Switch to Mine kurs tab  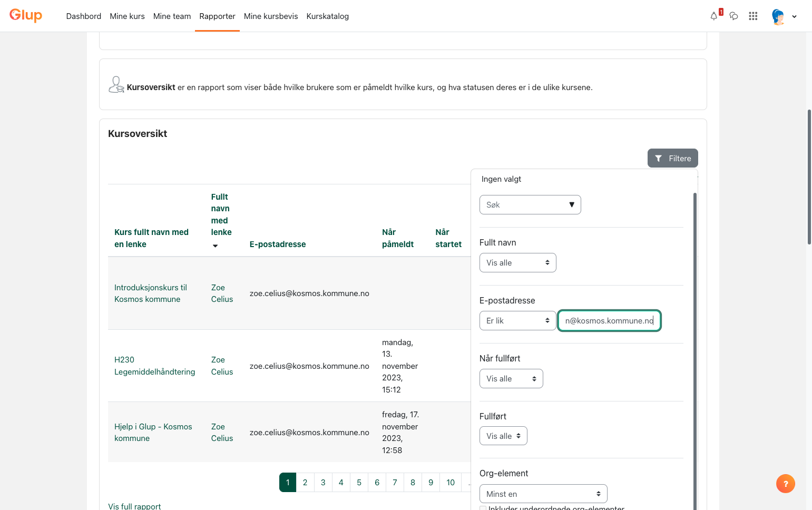(127, 16)
